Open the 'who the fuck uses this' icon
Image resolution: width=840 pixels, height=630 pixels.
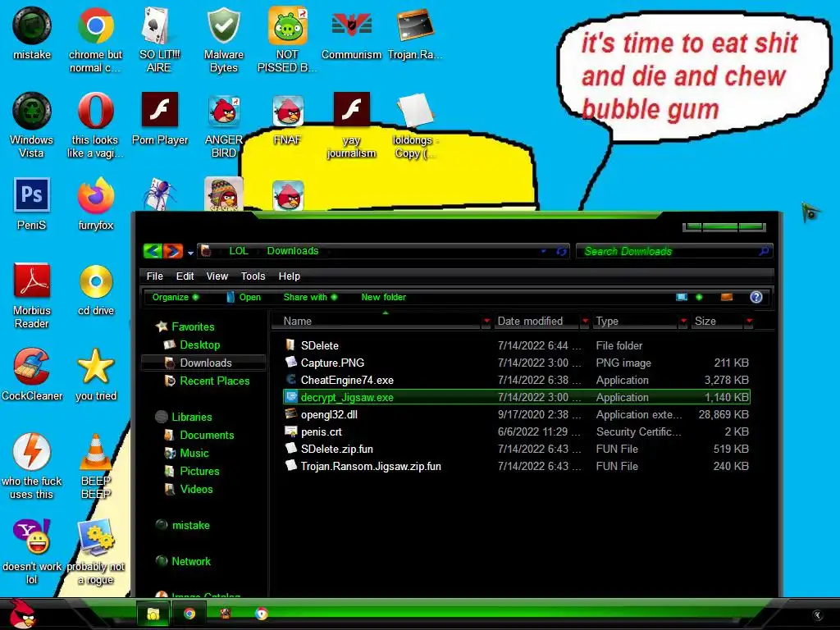[32, 465]
